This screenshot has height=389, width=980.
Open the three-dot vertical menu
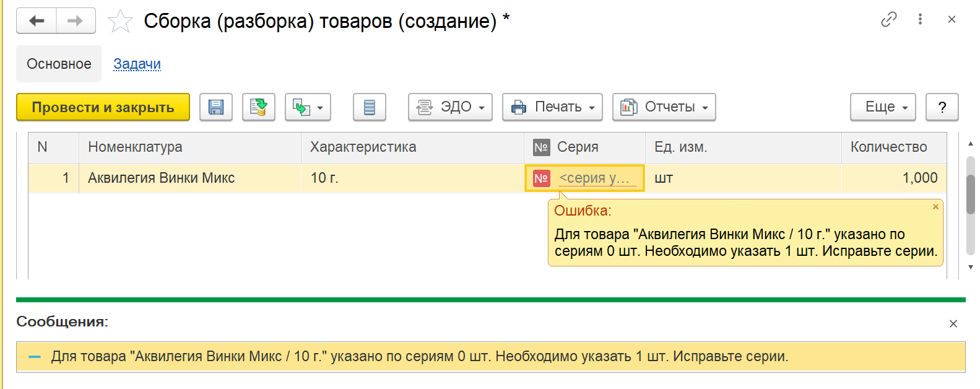click(920, 20)
